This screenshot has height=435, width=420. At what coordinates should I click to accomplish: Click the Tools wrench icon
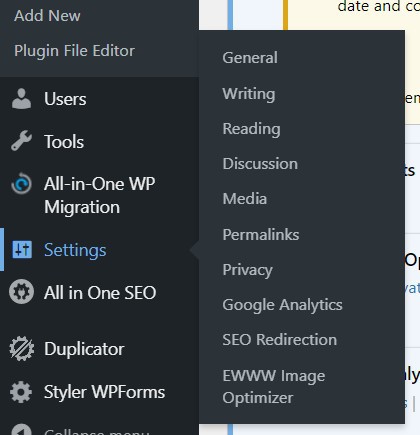[x=22, y=141]
